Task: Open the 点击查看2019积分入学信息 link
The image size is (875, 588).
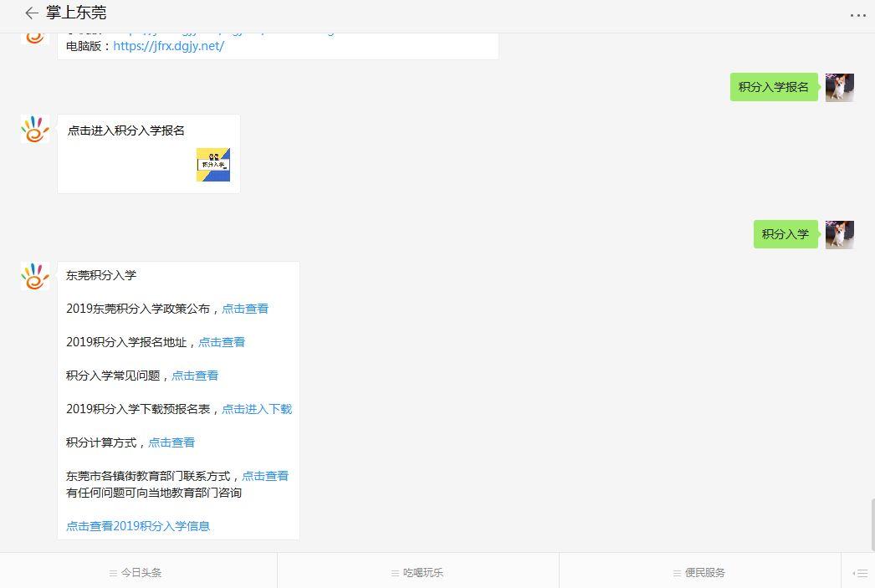Action: [138, 526]
